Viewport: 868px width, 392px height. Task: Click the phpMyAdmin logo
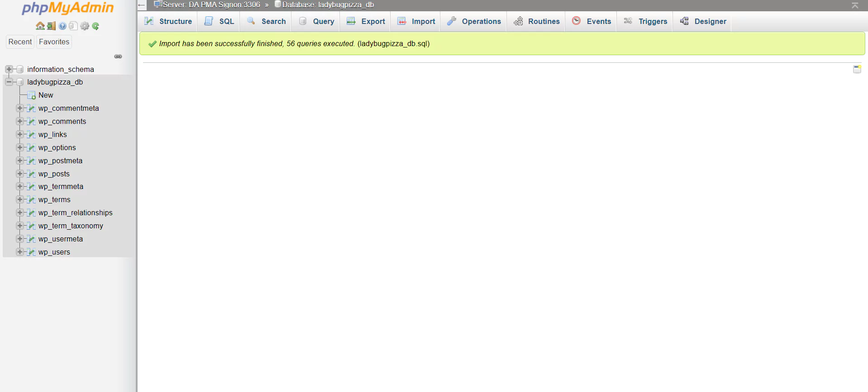click(x=68, y=8)
